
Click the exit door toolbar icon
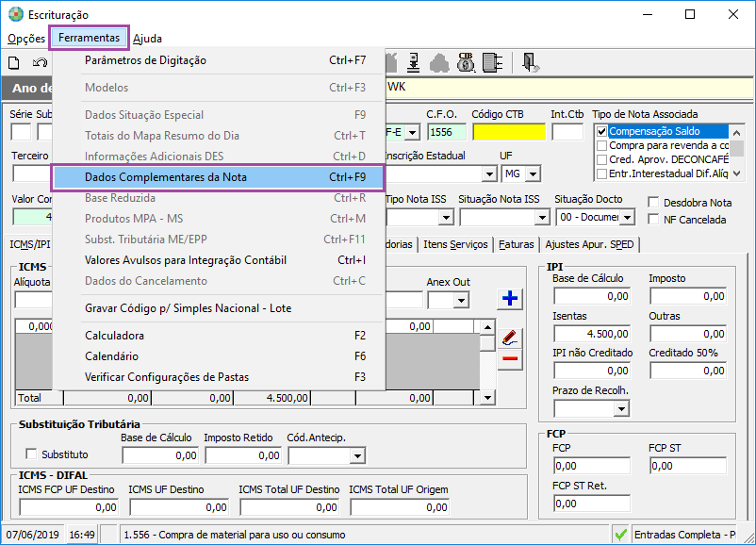531,62
